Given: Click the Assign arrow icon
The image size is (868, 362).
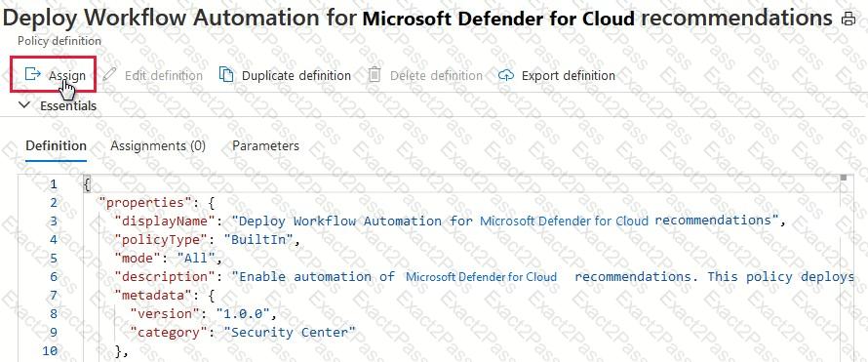Looking at the screenshot, I should click(x=33, y=74).
